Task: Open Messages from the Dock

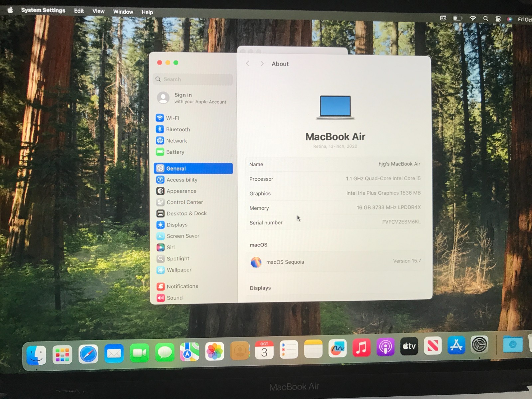Action: pos(165,352)
